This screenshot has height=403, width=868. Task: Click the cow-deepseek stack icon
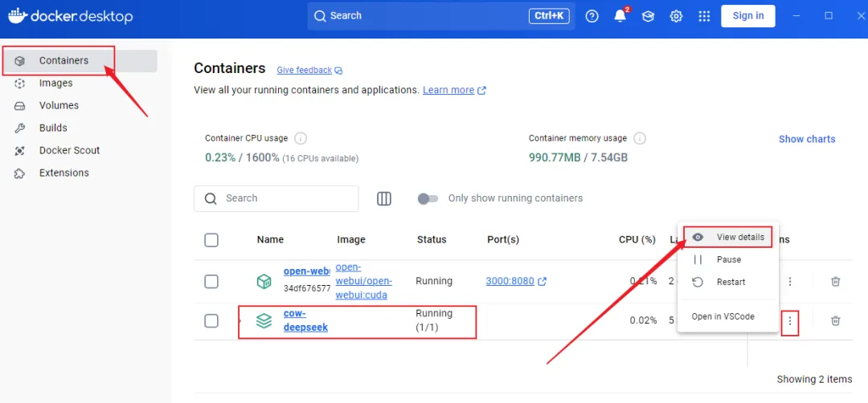pyautogui.click(x=264, y=320)
